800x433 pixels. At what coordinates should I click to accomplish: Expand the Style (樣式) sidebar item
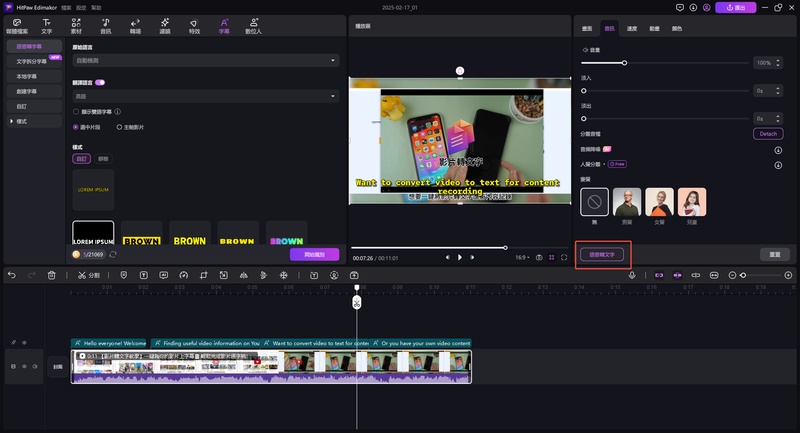coord(34,121)
